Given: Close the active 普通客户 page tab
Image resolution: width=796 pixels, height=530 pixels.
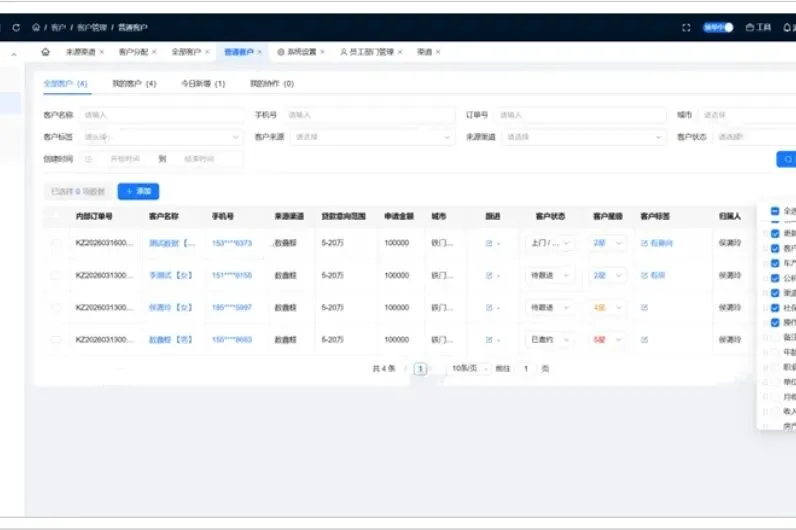Looking at the screenshot, I should pos(259,52).
